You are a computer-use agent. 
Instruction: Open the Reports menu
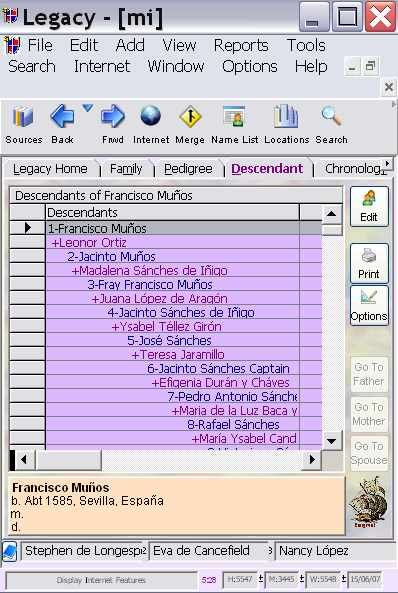tap(241, 45)
